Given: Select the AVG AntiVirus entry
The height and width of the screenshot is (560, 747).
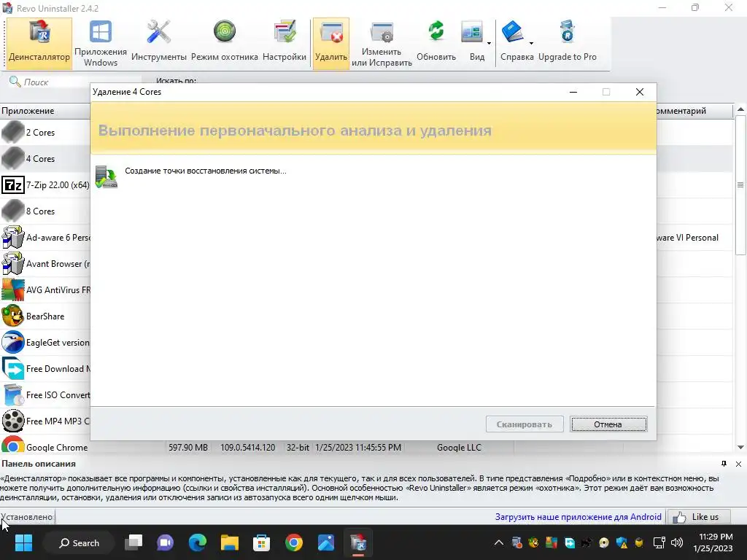Looking at the screenshot, I should [45, 289].
